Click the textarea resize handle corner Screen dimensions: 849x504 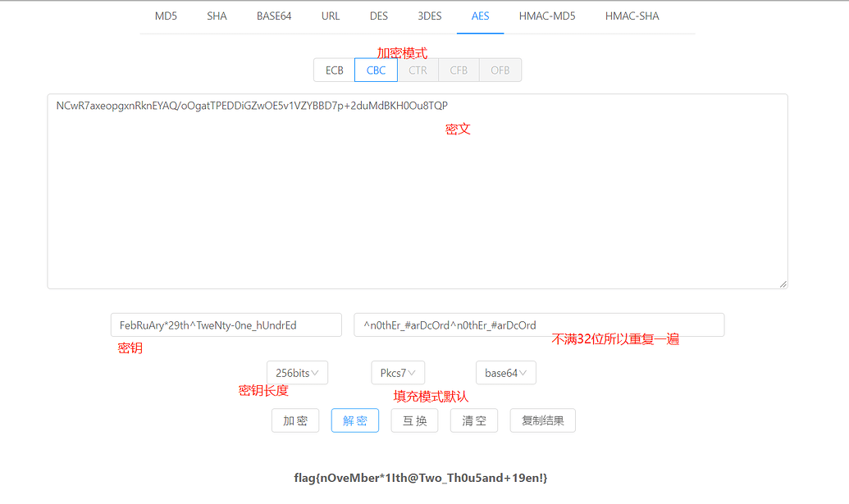coord(783,284)
